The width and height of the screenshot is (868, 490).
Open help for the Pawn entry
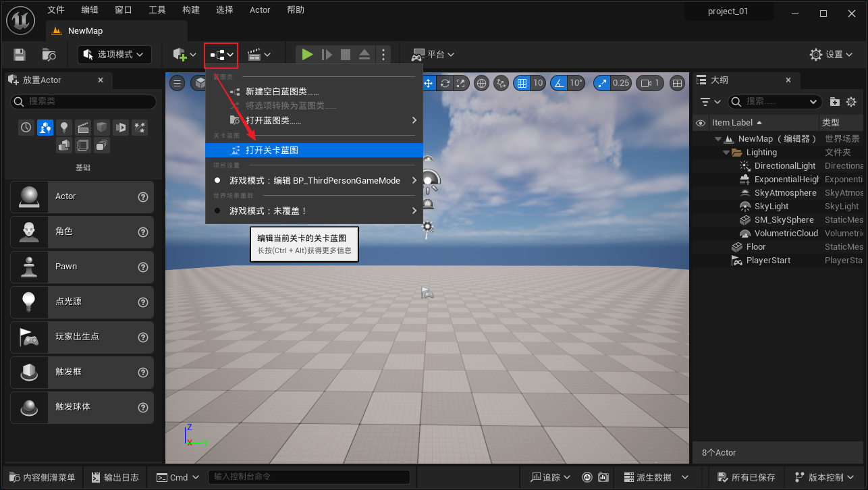(x=143, y=267)
